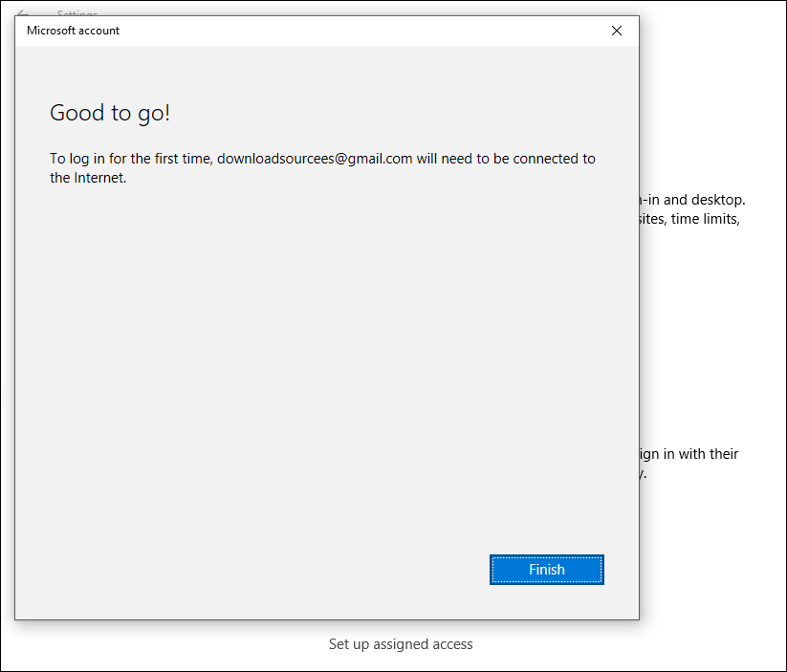Select the Good to go! heading
Screen dimensions: 787x672
tap(110, 113)
